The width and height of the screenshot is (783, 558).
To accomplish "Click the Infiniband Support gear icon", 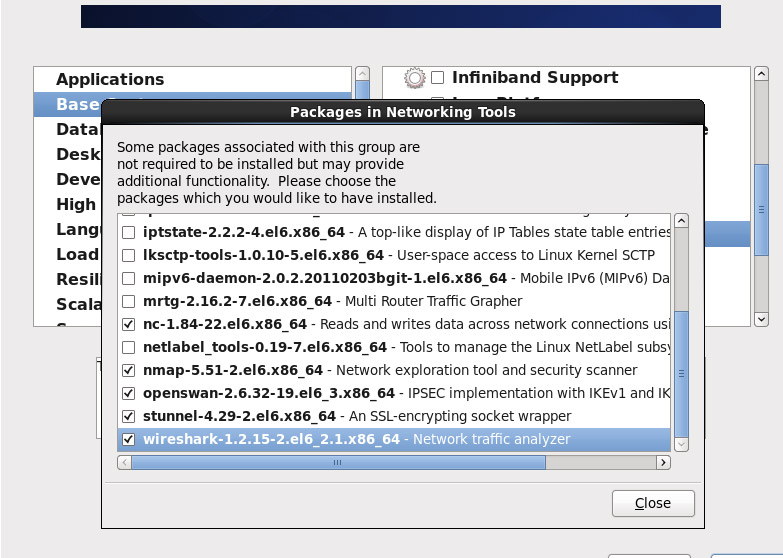I will click(x=414, y=78).
